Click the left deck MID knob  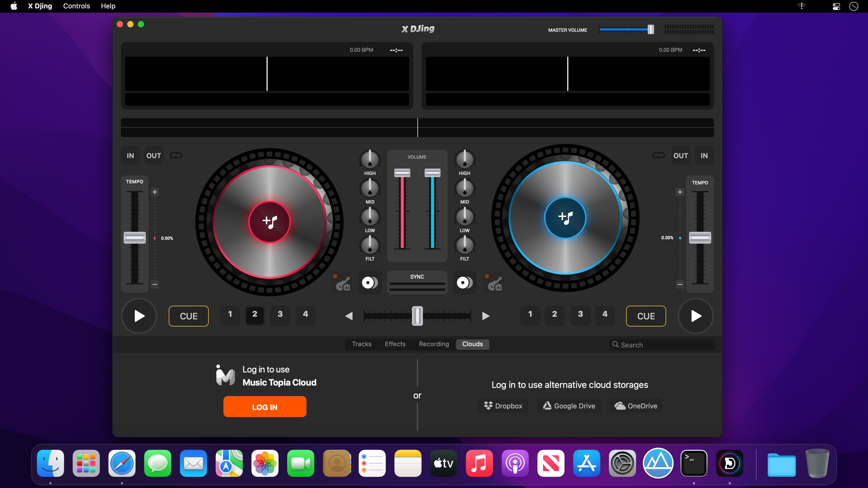[x=370, y=188]
